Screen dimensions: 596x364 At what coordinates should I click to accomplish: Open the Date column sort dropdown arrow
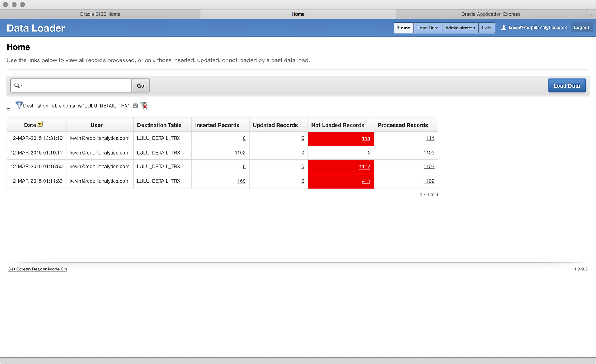point(40,124)
